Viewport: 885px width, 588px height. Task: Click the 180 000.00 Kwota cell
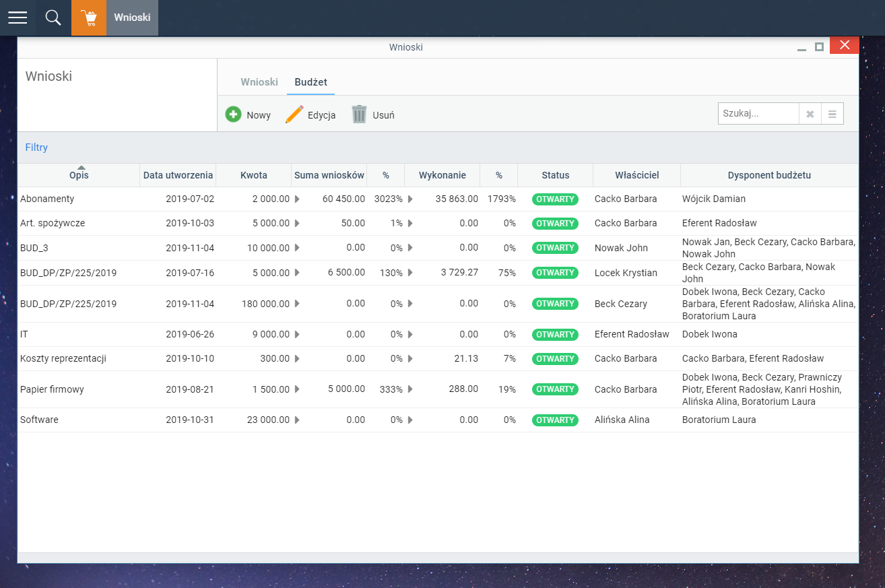pyautogui.click(x=266, y=304)
